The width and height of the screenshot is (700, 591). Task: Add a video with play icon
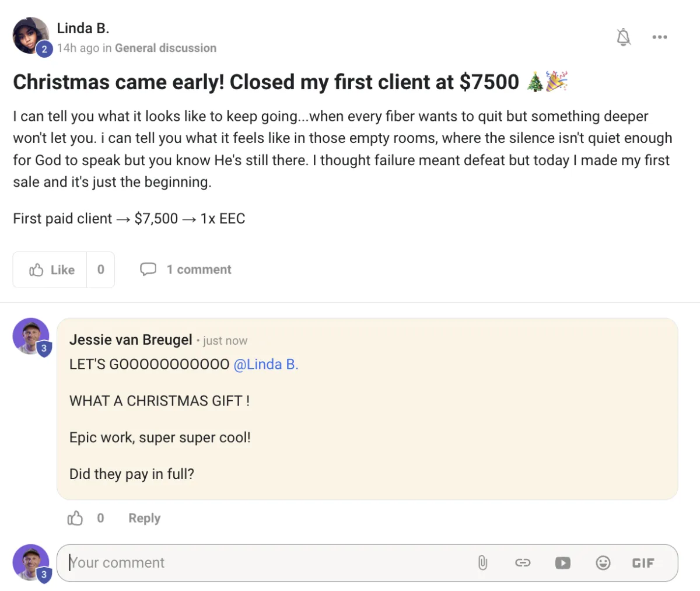[563, 563]
